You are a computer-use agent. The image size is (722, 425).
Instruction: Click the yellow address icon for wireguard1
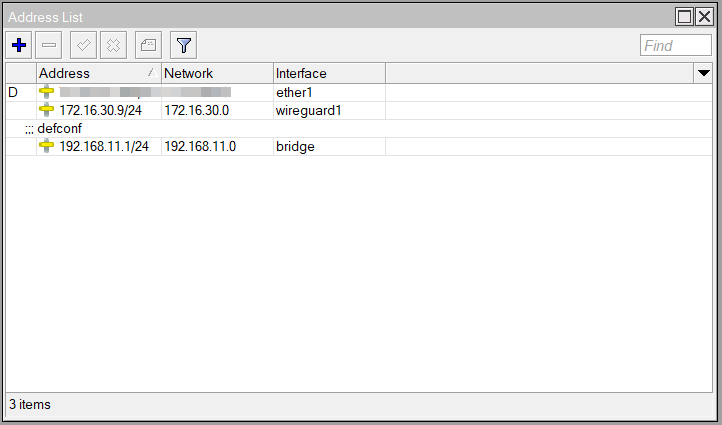pos(46,111)
